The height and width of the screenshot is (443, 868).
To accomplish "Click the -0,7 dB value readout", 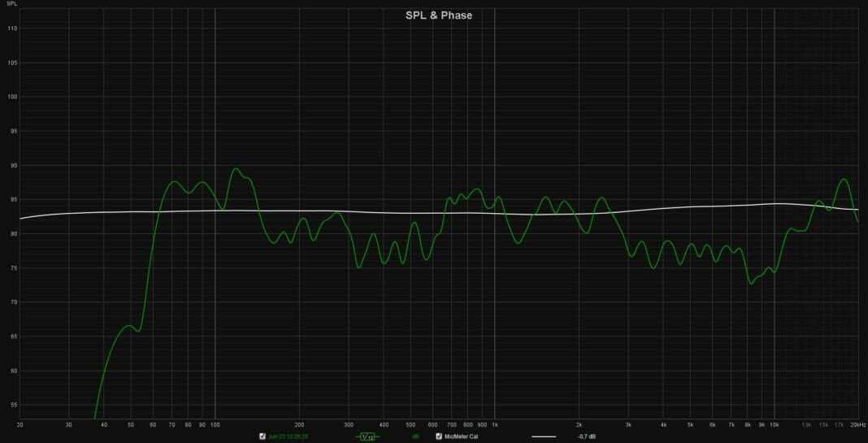I will [x=587, y=436].
